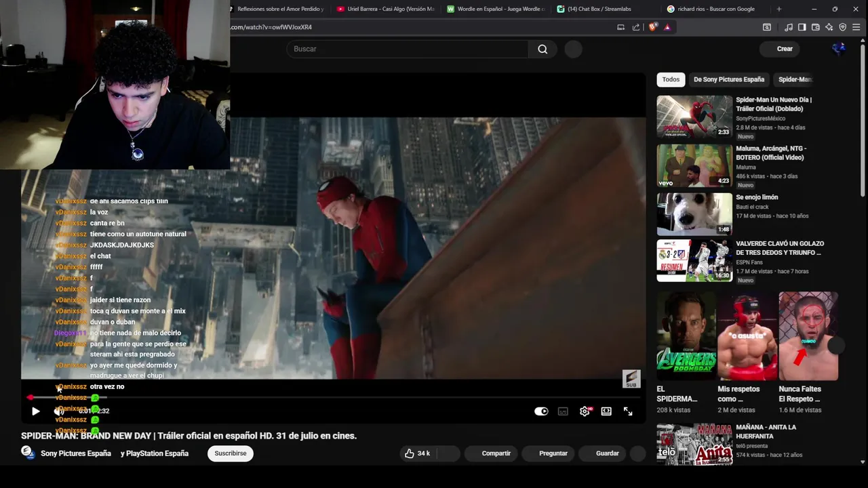Image resolution: width=868 pixels, height=488 pixels.
Task: Switch to Wordle en Español tab
Action: [x=496, y=9]
